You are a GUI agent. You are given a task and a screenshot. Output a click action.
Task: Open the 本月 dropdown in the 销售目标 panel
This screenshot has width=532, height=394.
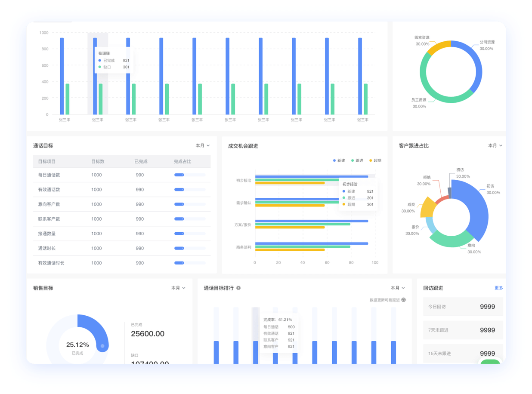pyautogui.click(x=178, y=288)
